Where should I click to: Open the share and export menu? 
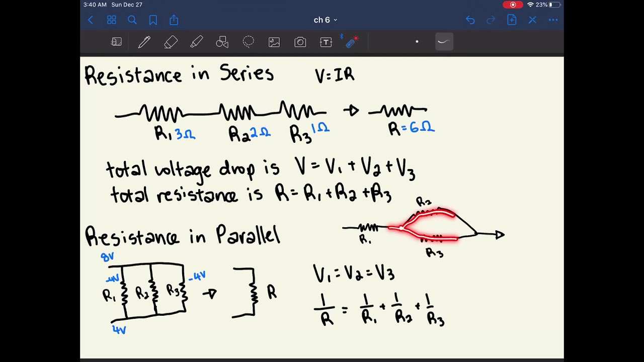(174, 20)
